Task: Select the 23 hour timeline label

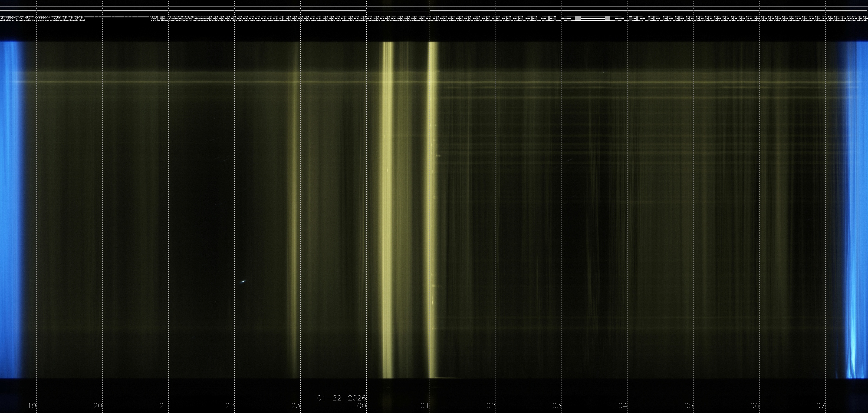Action: pyautogui.click(x=296, y=406)
